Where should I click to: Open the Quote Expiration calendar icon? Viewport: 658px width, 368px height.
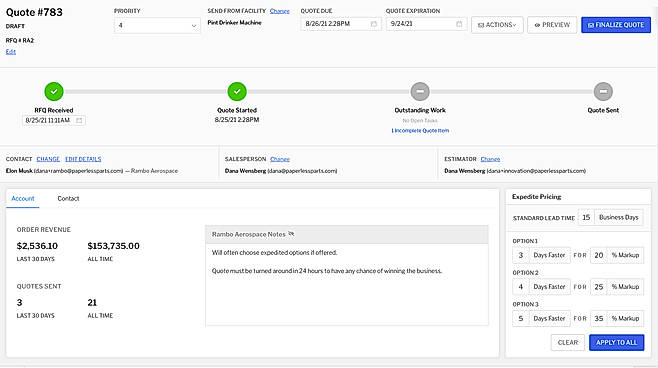point(459,24)
